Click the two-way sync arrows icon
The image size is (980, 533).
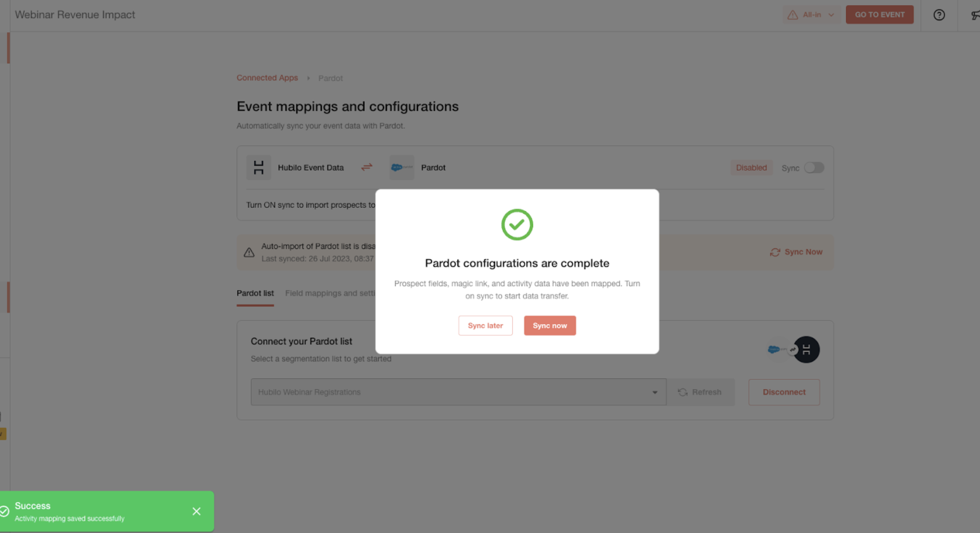(367, 167)
